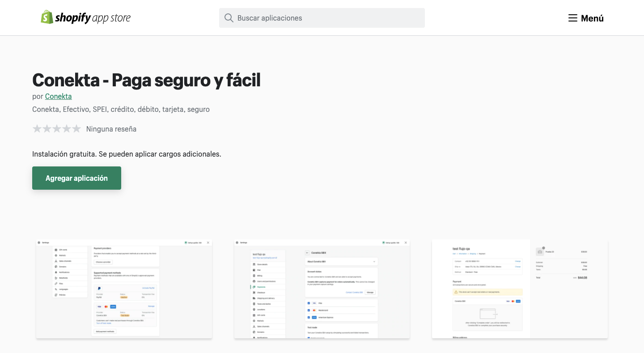Viewport: 644px width, 353px height.
Task: Click the Agregar aplicación button
Action: pyautogui.click(x=76, y=178)
